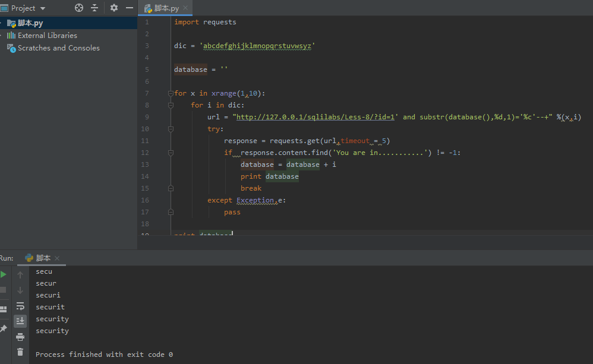
Task: Expand the External Libraries node
Action: [x=2, y=36]
